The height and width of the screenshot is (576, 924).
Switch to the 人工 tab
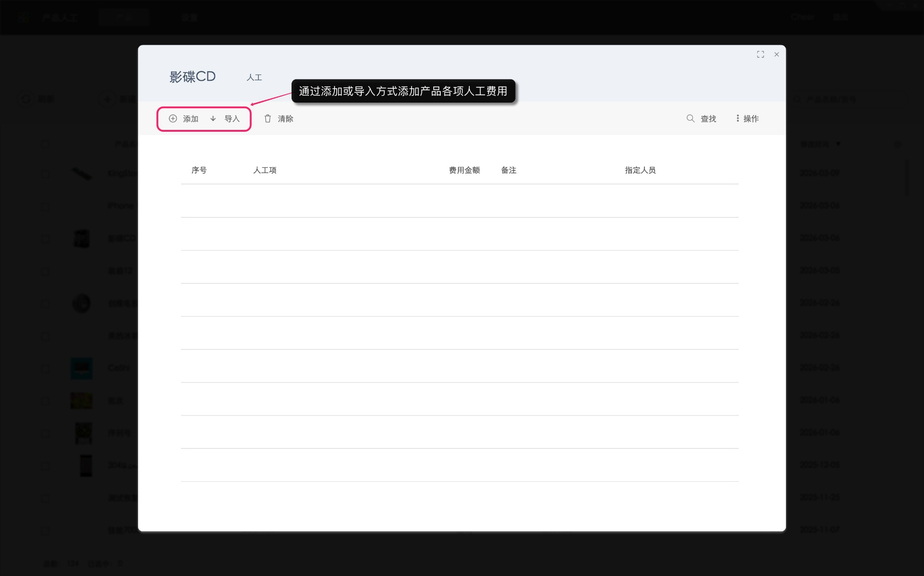[254, 78]
